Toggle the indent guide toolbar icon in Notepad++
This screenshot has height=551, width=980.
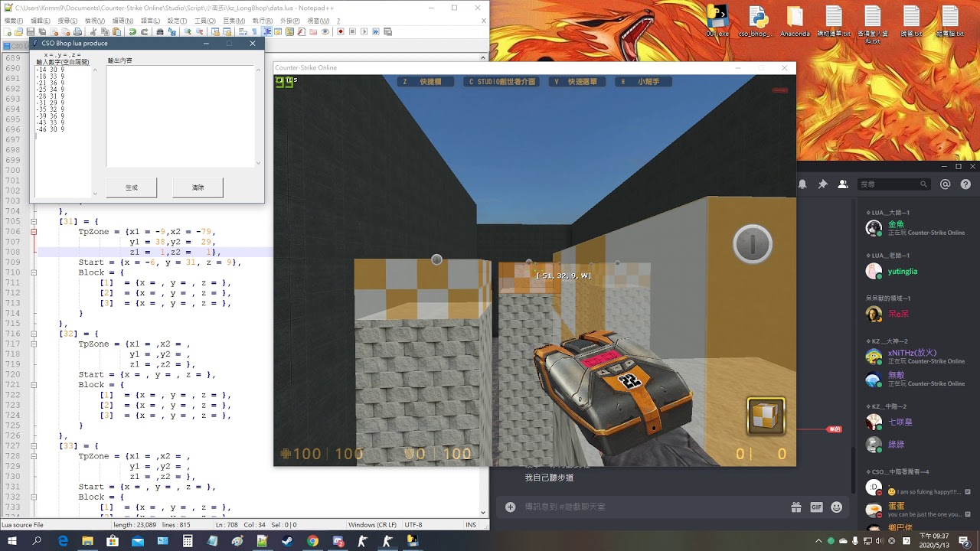tap(266, 31)
